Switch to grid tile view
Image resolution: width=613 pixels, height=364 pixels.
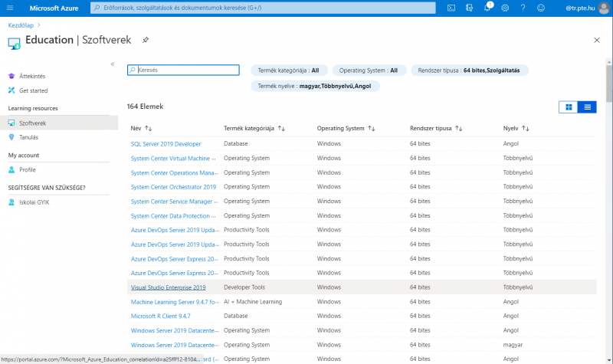(569, 107)
